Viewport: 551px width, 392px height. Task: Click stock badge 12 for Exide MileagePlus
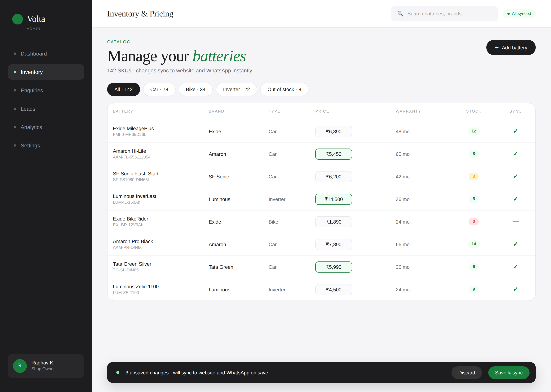click(x=474, y=131)
